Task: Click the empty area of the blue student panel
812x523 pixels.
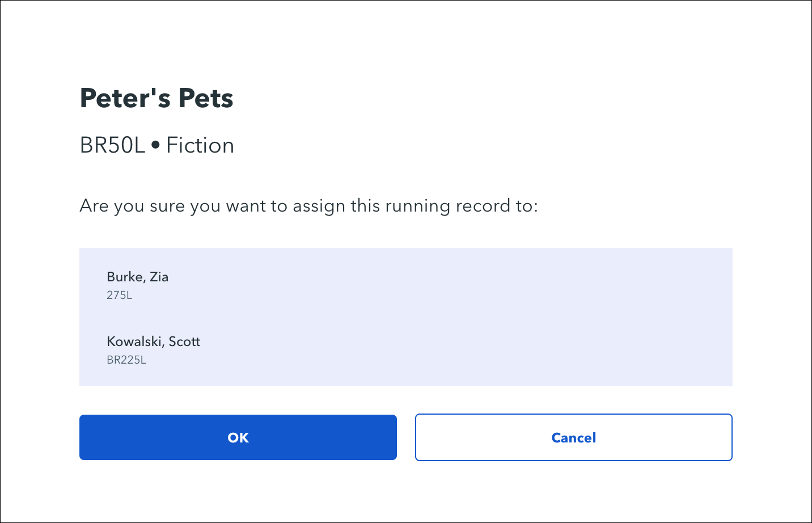Action: tap(454, 317)
